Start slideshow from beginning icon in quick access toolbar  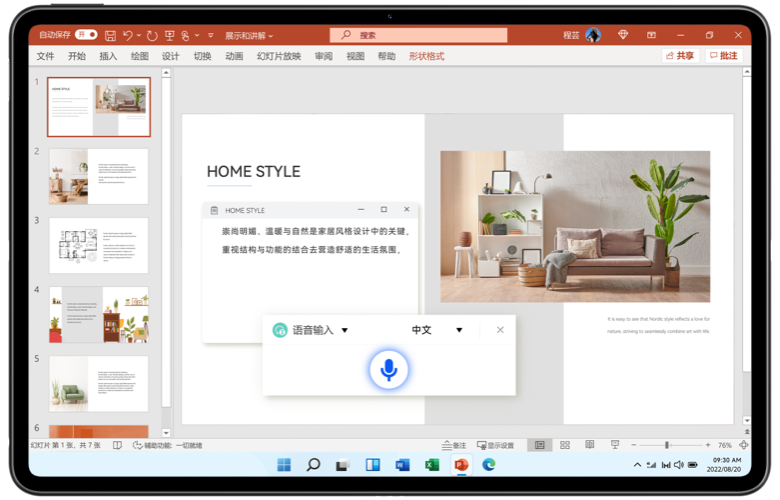point(170,35)
